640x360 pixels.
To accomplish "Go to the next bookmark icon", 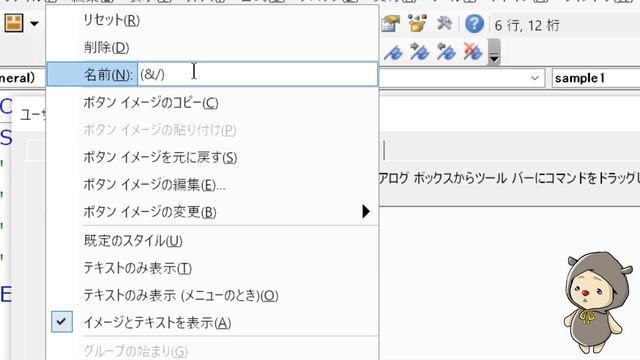I will tap(420, 52).
